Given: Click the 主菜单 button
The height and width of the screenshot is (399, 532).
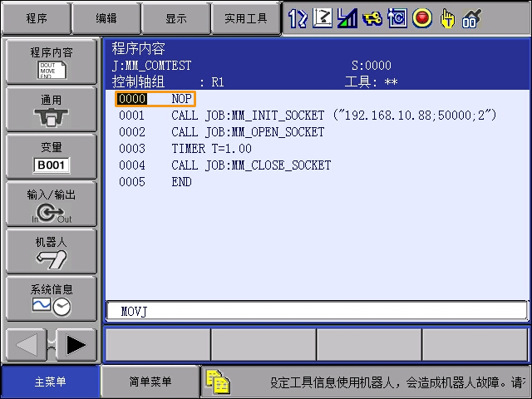Looking at the screenshot, I should (x=50, y=382).
